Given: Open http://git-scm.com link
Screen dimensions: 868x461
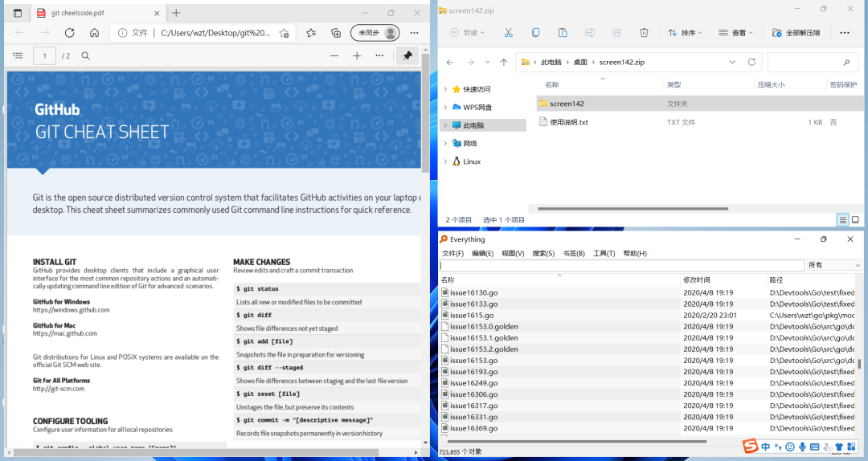Looking at the screenshot, I should pyautogui.click(x=59, y=389).
